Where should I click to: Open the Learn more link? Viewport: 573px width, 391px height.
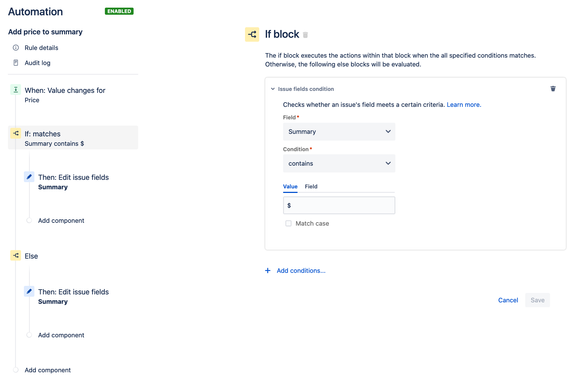[464, 105]
